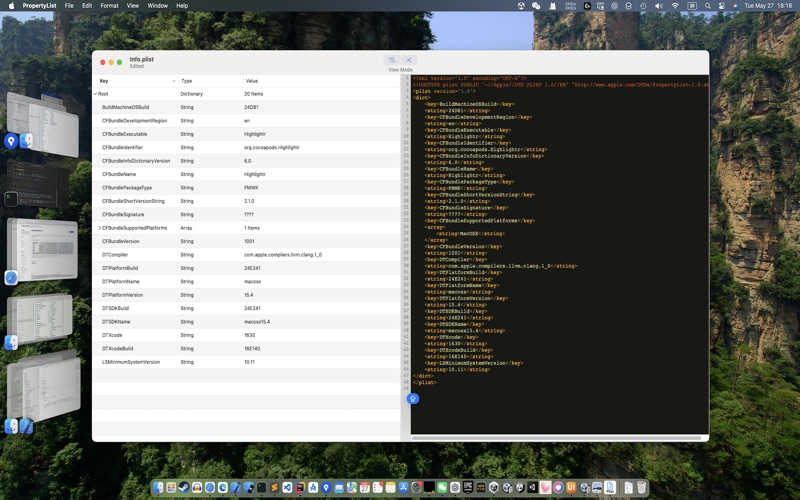800x500 pixels.
Task: Open Launchpad from the Dock
Action: (171, 488)
